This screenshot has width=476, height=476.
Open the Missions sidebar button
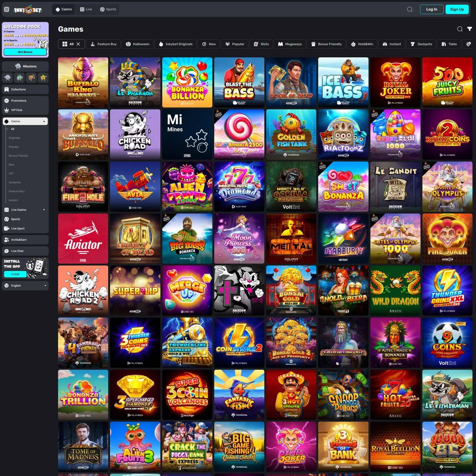click(25, 66)
